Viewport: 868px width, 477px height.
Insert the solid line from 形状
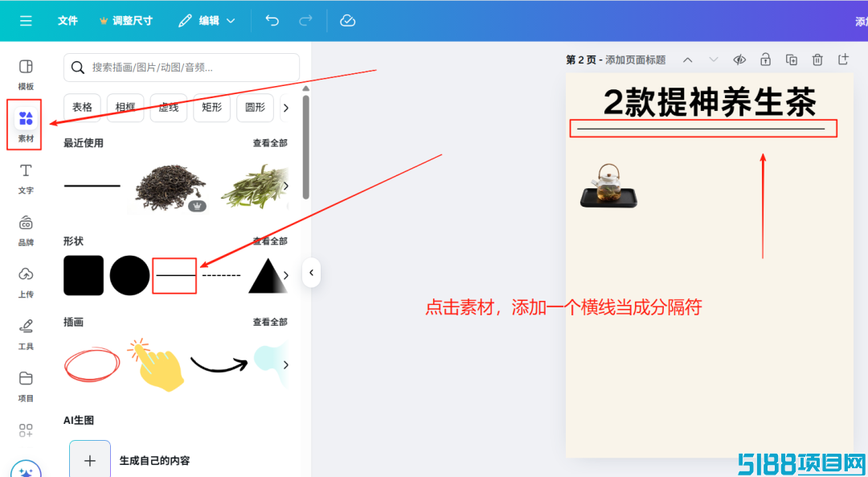click(x=175, y=275)
